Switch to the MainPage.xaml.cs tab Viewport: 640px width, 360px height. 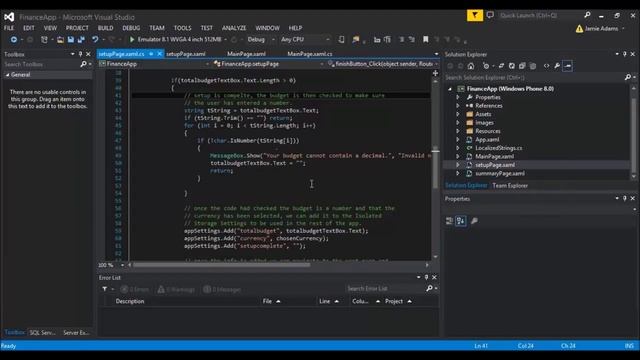click(309, 54)
